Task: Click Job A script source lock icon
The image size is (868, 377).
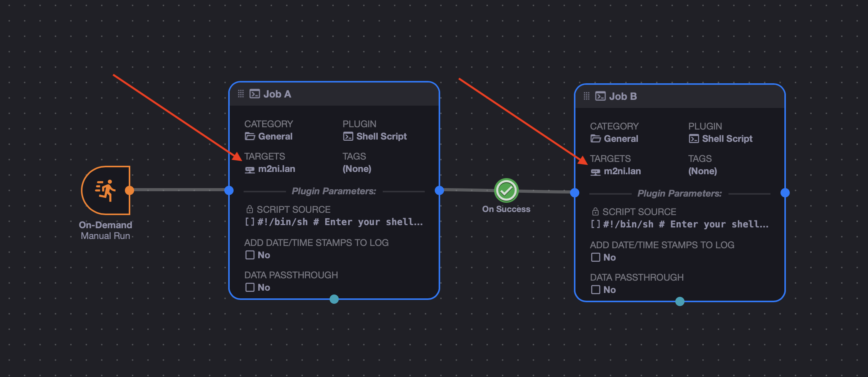Action: point(250,209)
